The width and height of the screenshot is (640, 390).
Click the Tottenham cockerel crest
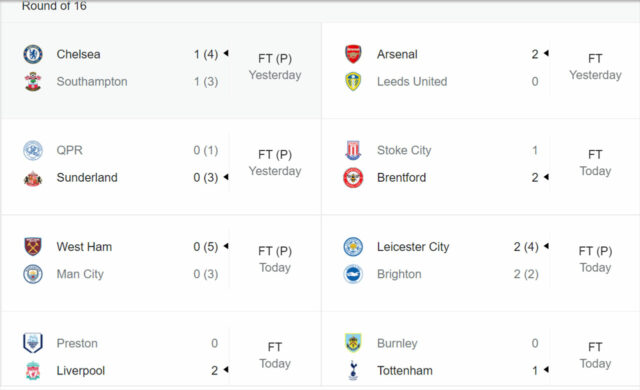click(x=353, y=370)
